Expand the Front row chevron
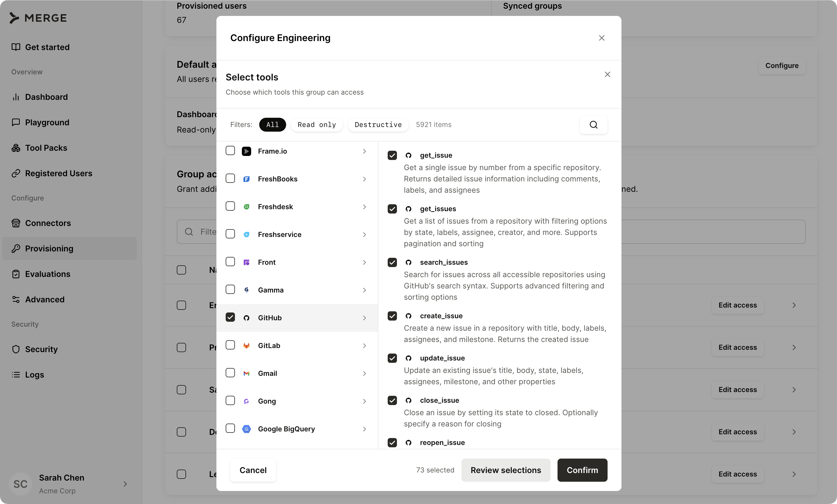This screenshot has height=504, width=837. pyautogui.click(x=364, y=262)
